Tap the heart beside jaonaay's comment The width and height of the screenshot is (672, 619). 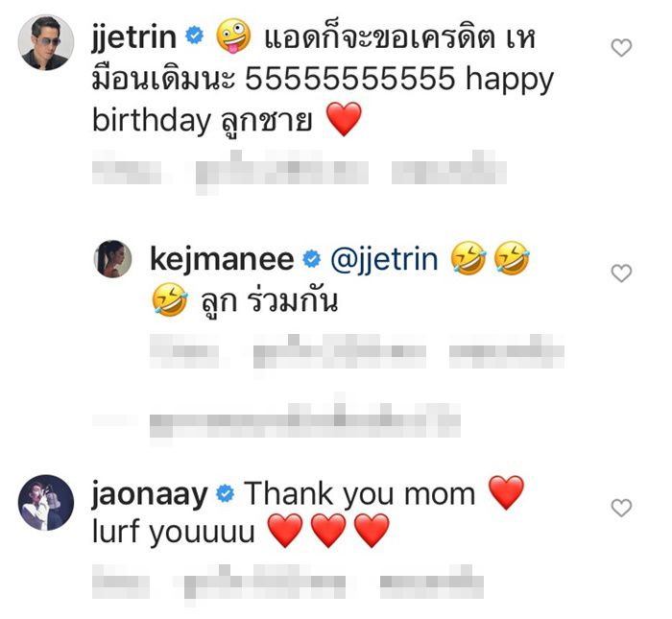point(622,508)
